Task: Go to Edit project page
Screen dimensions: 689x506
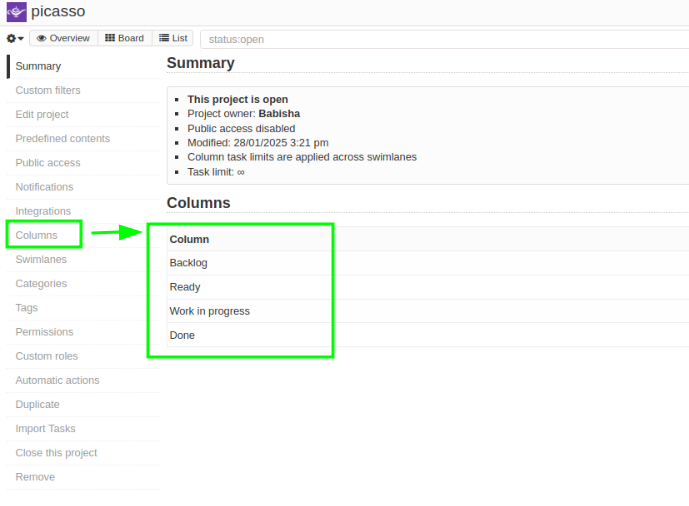Action: click(x=42, y=115)
